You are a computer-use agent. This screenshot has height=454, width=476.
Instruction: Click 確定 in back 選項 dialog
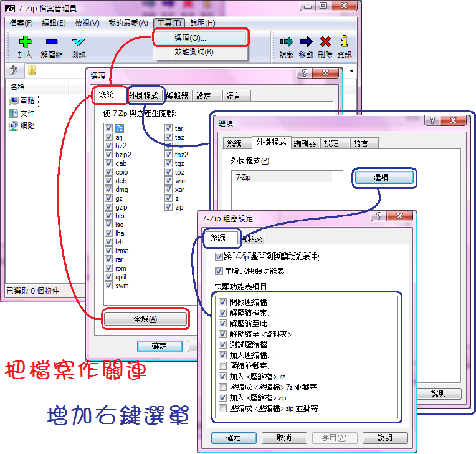(159, 346)
